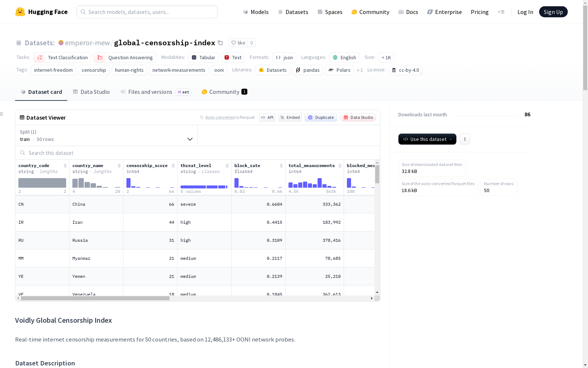
Task: Open Datasets in the top navigation
Action: click(x=293, y=12)
